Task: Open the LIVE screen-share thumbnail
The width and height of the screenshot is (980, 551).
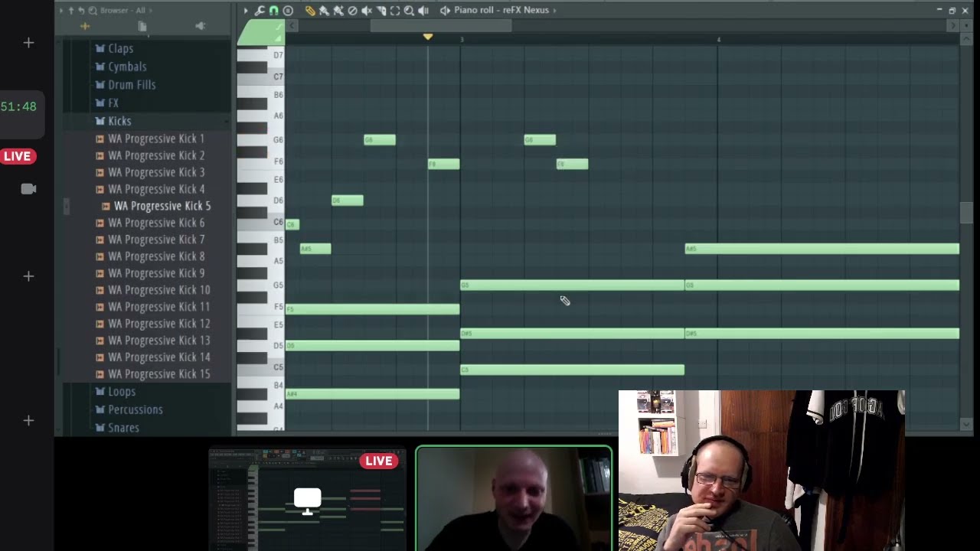Action: (x=308, y=500)
